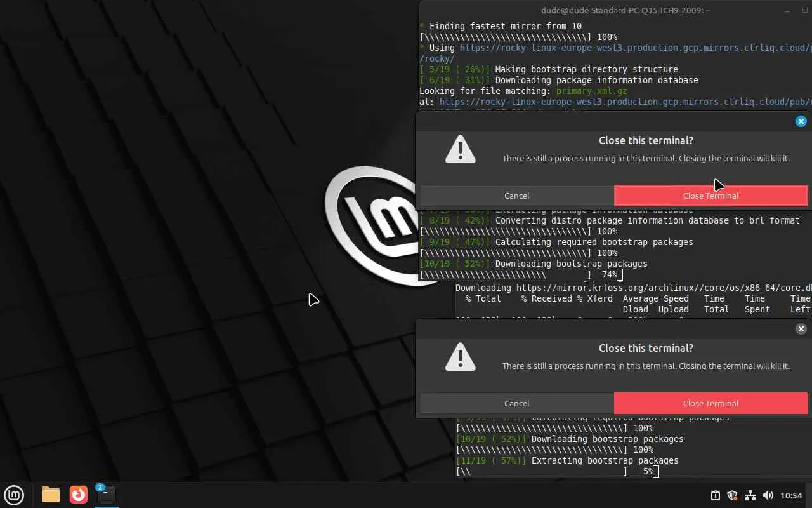Switch to the grouped terminal windows in the panel

point(106,495)
